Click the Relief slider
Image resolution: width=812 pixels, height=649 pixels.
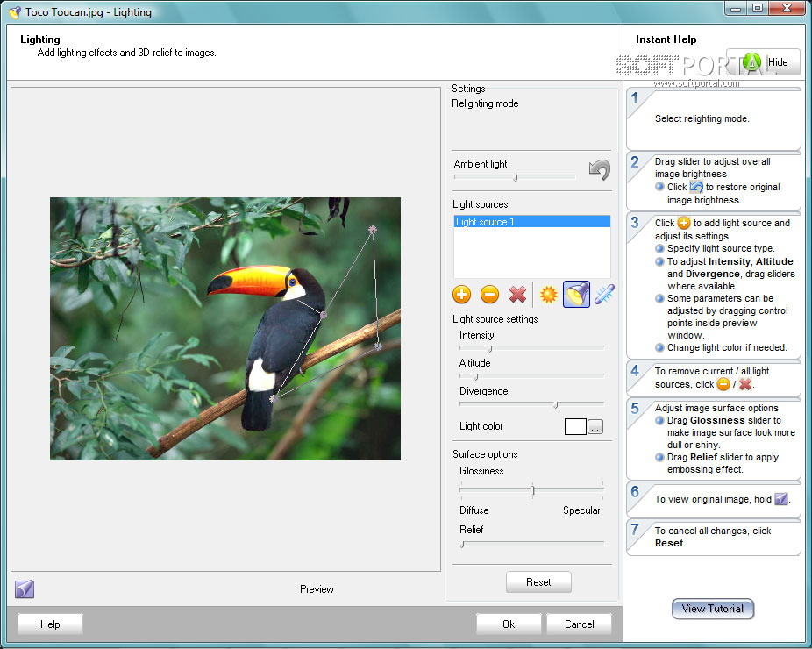pyautogui.click(x=532, y=544)
